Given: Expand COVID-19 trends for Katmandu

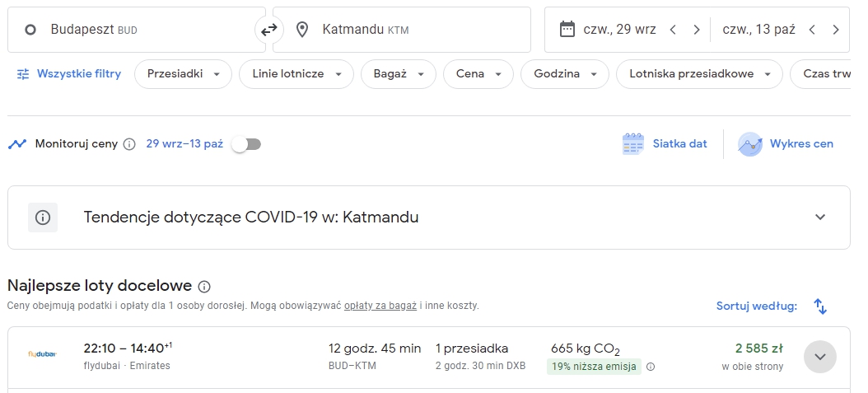Looking at the screenshot, I should 820,217.
